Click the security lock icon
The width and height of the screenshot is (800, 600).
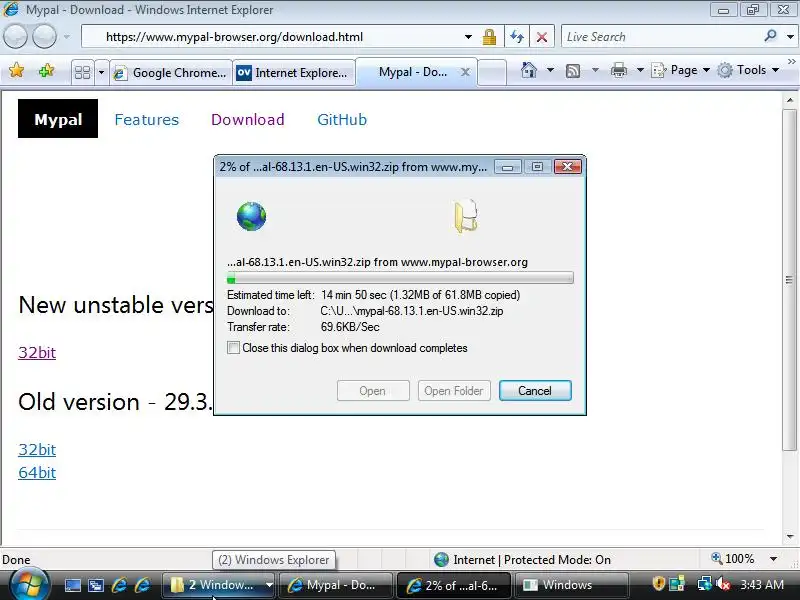pyautogui.click(x=489, y=37)
